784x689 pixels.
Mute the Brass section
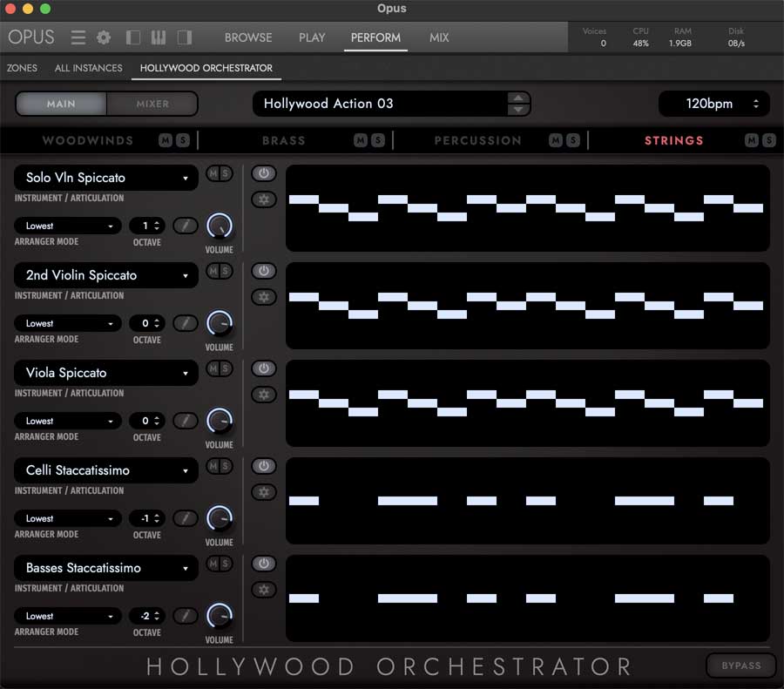(x=361, y=140)
